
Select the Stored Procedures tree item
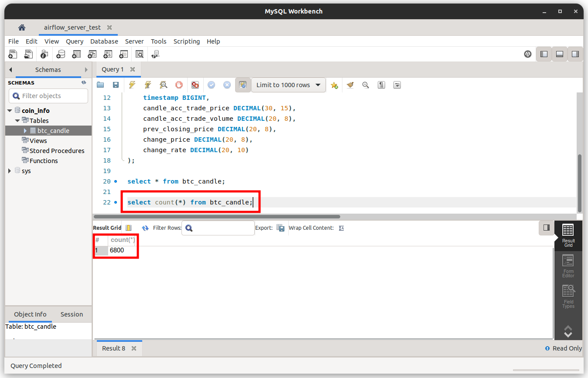pyautogui.click(x=53, y=151)
